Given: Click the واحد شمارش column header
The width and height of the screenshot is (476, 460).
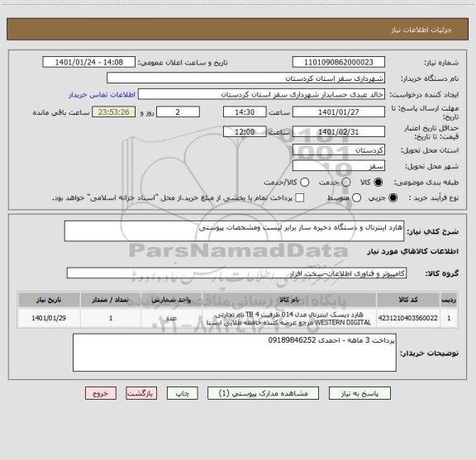Looking at the screenshot, I should click(x=171, y=300).
